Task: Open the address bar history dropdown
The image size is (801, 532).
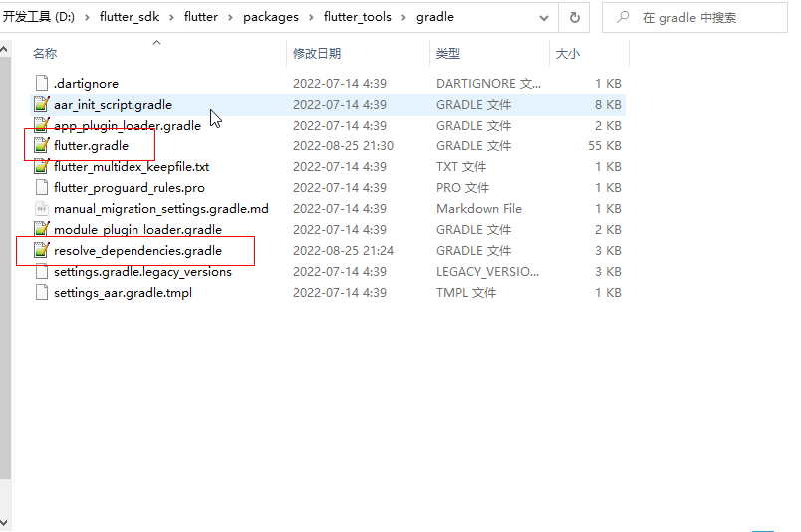Action: 543,17
